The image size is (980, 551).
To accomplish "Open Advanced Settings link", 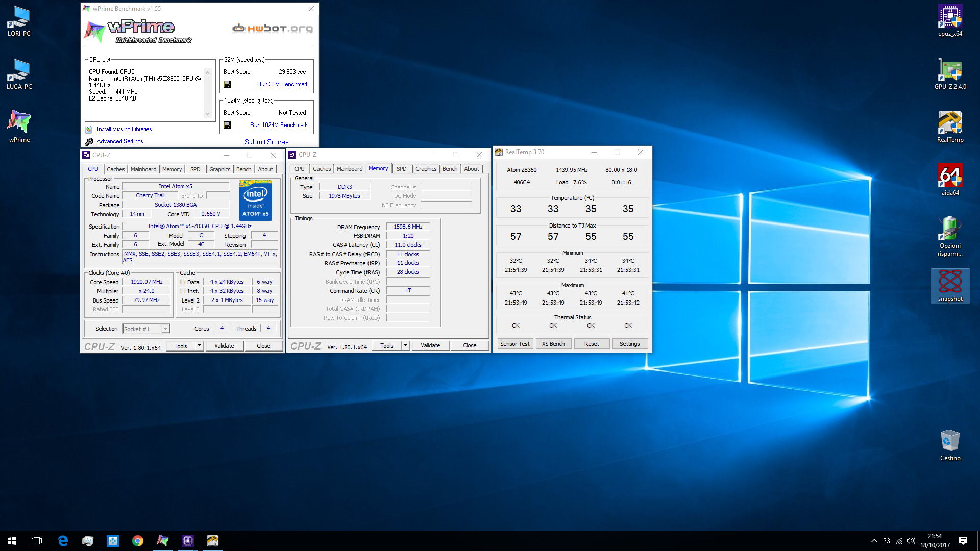I will coord(120,141).
